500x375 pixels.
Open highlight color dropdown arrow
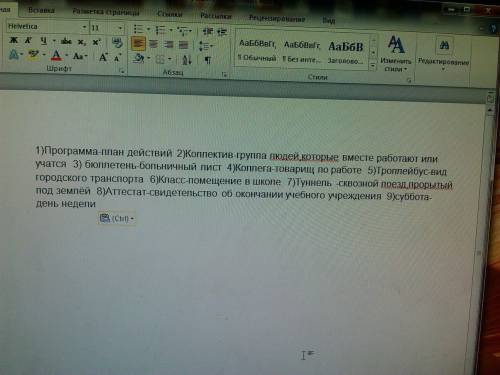(x=44, y=55)
